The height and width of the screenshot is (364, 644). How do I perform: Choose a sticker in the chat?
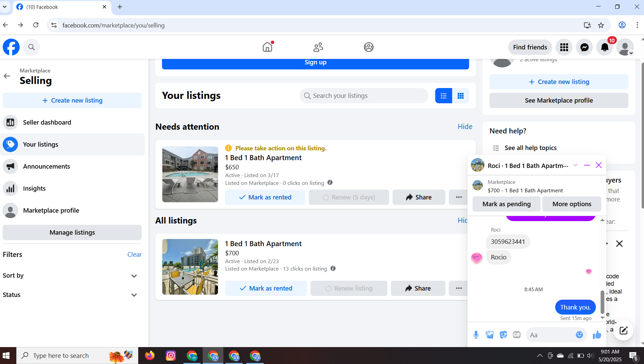coord(503,335)
